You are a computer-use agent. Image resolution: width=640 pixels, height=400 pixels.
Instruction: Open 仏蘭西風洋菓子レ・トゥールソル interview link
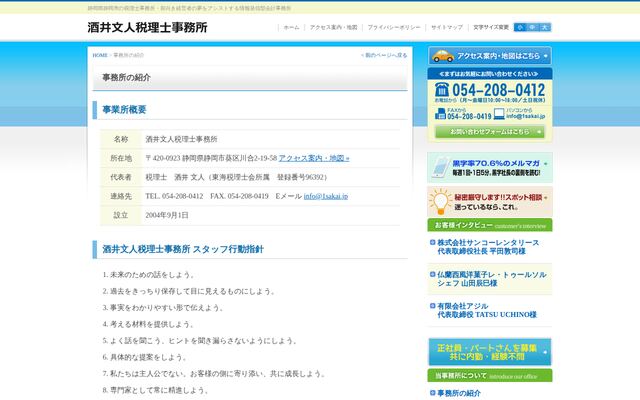pyautogui.click(x=491, y=279)
